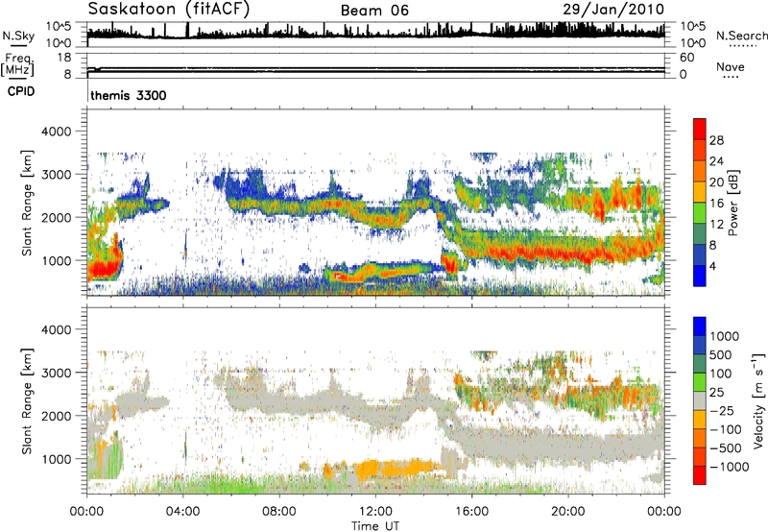
Task: Click the '04:00' time axis label
Action: pos(182,512)
